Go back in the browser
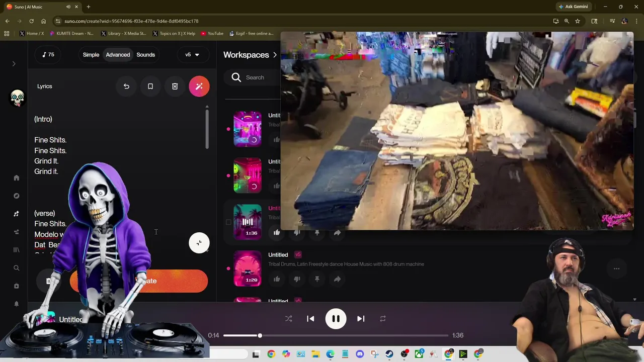 pos(7,21)
